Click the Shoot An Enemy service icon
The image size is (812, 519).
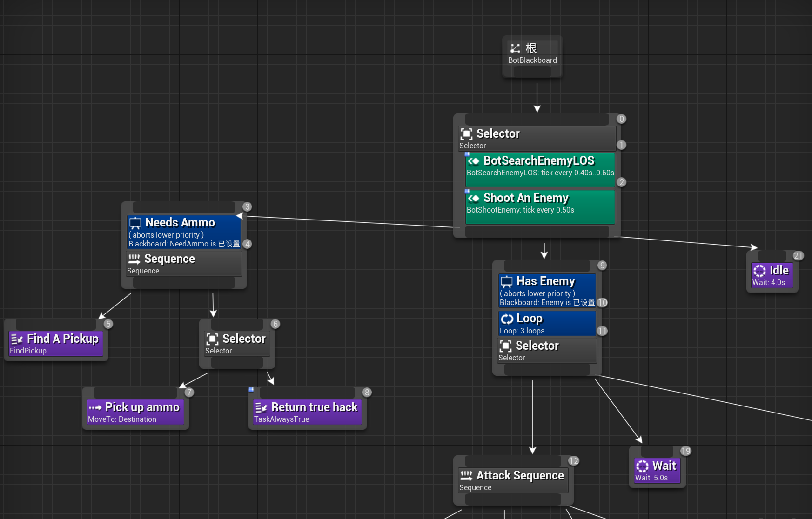click(474, 199)
